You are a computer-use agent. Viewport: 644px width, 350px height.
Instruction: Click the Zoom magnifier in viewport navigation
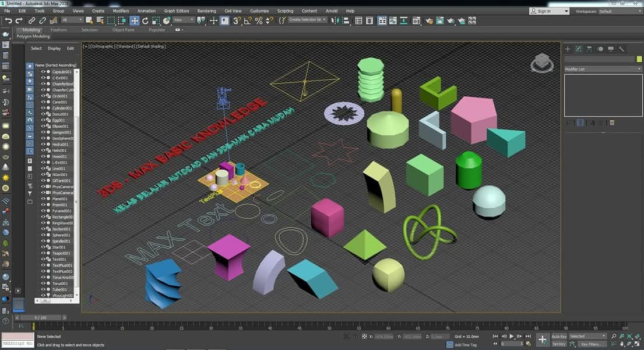(614, 337)
